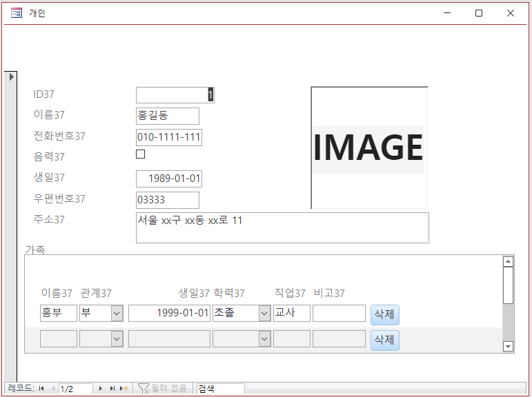
Task: Click the 관계37 column header
Action: [x=96, y=293]
